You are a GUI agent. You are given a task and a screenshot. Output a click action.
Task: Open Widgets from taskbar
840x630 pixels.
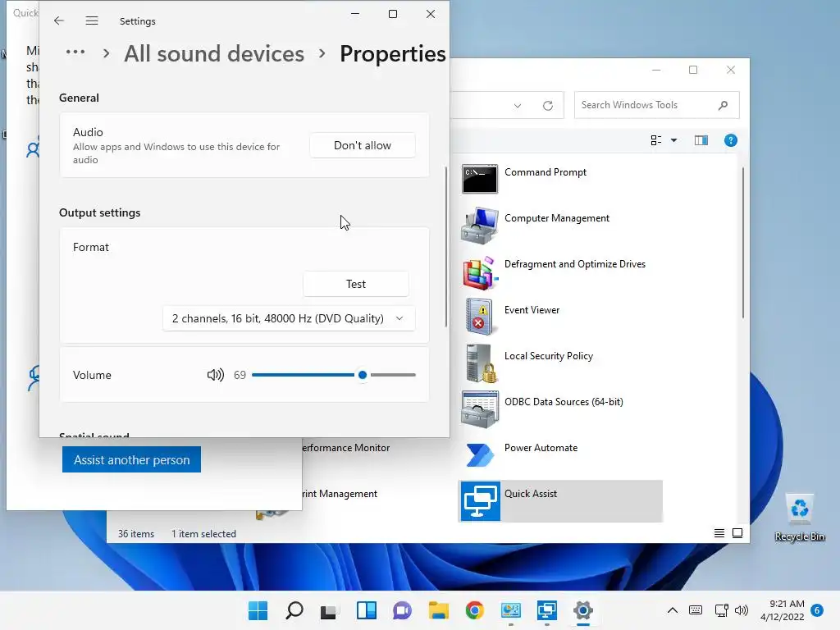pyautogui.click(x=367, y=610)
